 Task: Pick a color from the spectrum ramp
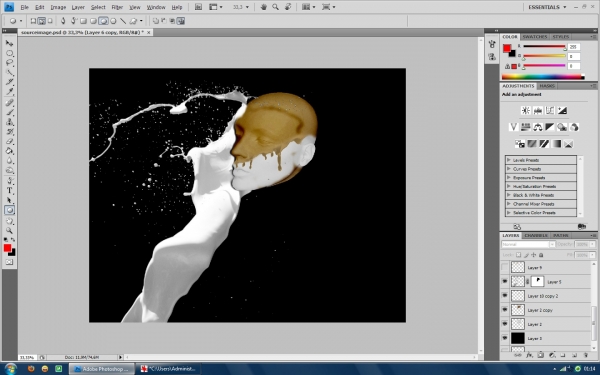click(x=543, y=77)
